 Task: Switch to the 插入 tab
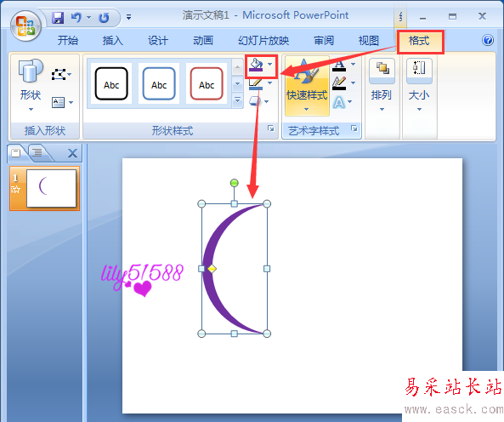[x=113, y=41]
